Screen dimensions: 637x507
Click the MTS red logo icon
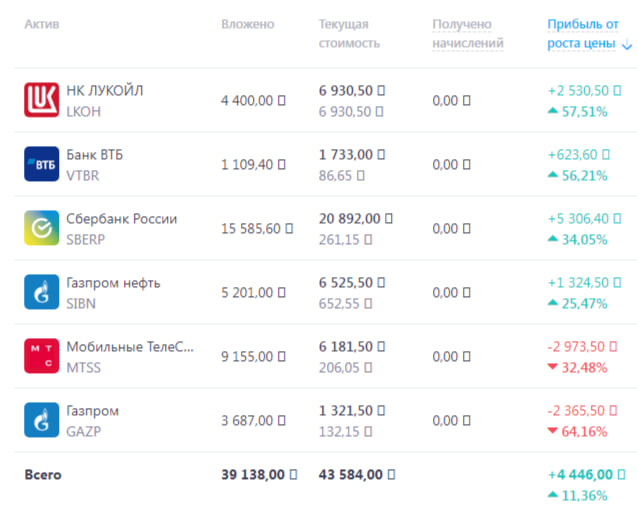41,356
